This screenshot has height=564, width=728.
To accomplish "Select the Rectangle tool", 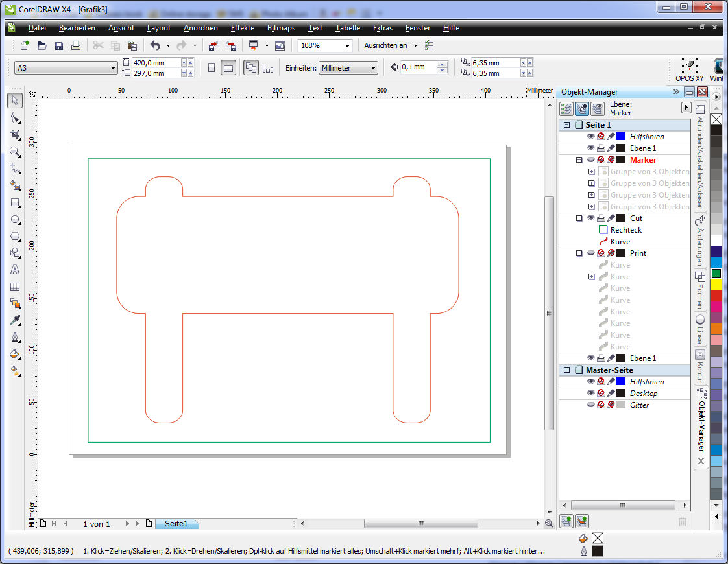I will (x=16, y=202).
